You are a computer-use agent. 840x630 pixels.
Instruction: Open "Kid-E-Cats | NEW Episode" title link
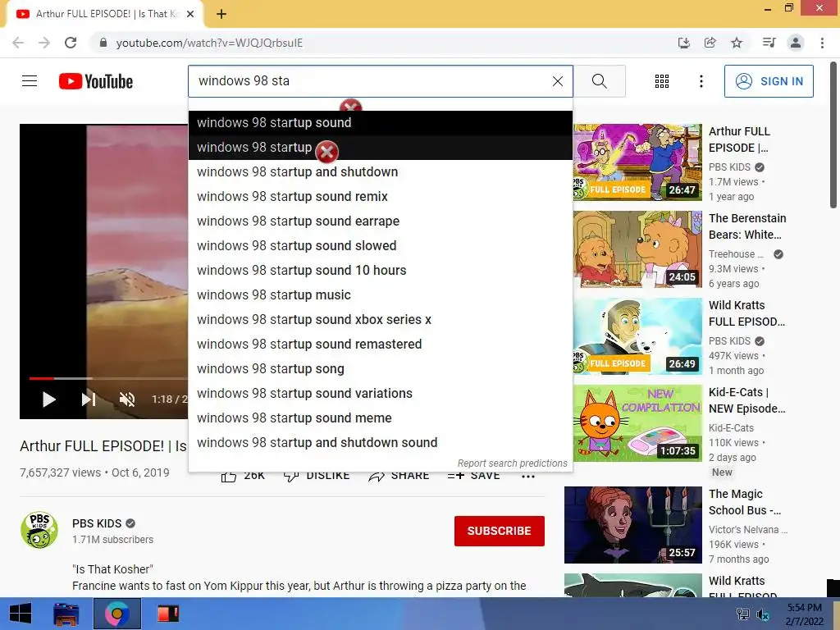coord(747,400)
